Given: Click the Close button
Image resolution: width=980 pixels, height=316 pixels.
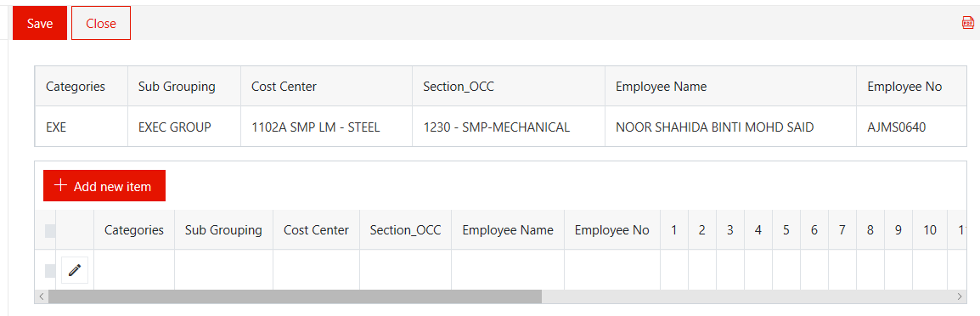Looking at the screenshot, I should click(x=101, y=23).
